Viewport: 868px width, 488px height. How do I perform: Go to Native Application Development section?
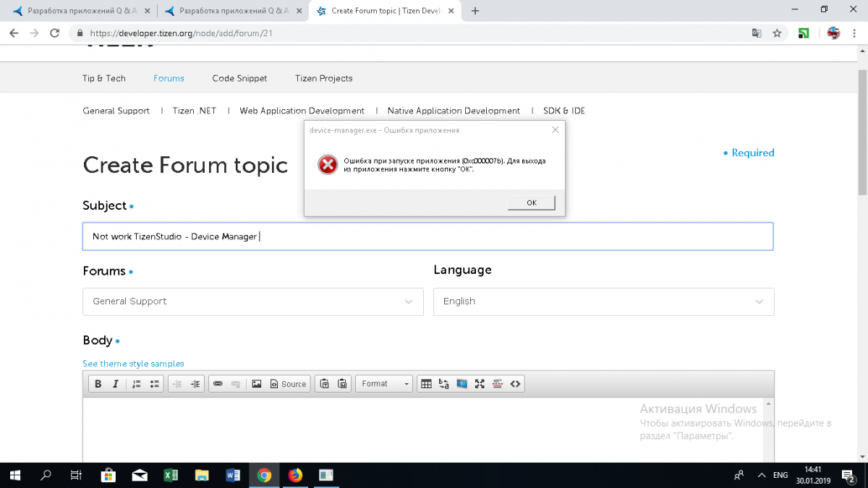click(x=454, y=111)
